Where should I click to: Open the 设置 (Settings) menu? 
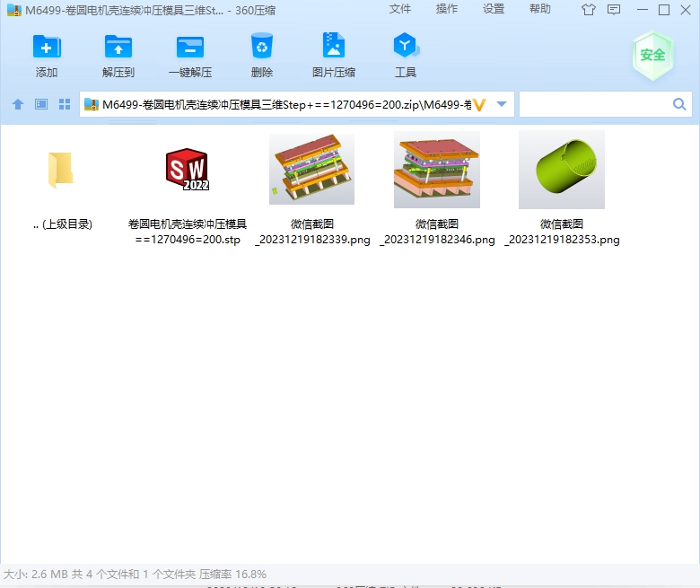[494, 9]
